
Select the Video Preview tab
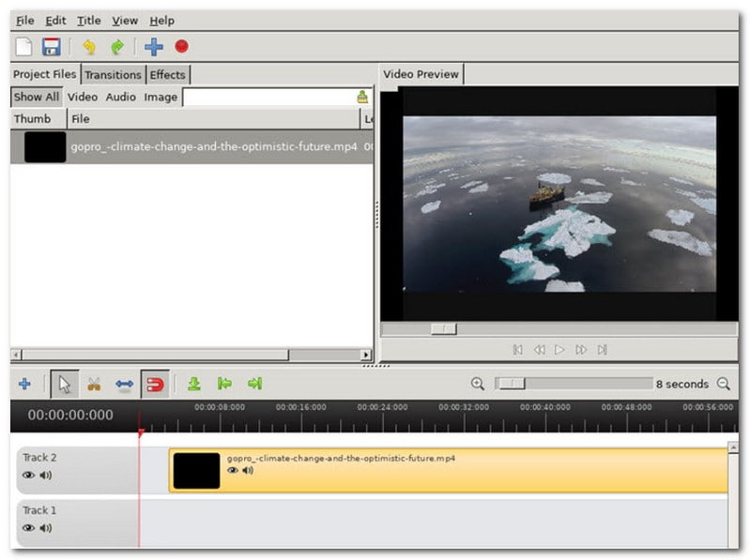tap(421, 74)
